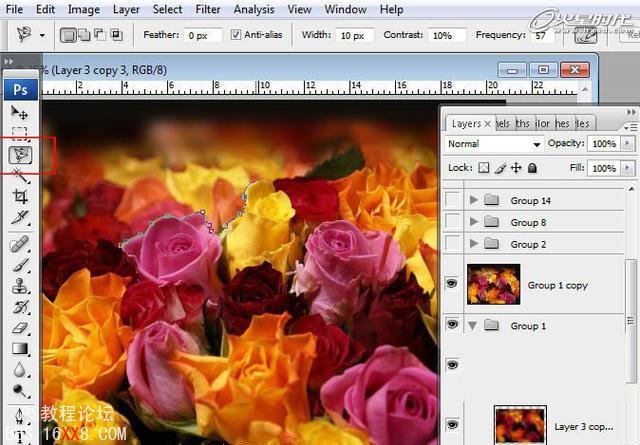Select the Brush tool

[x=20, y=265]
